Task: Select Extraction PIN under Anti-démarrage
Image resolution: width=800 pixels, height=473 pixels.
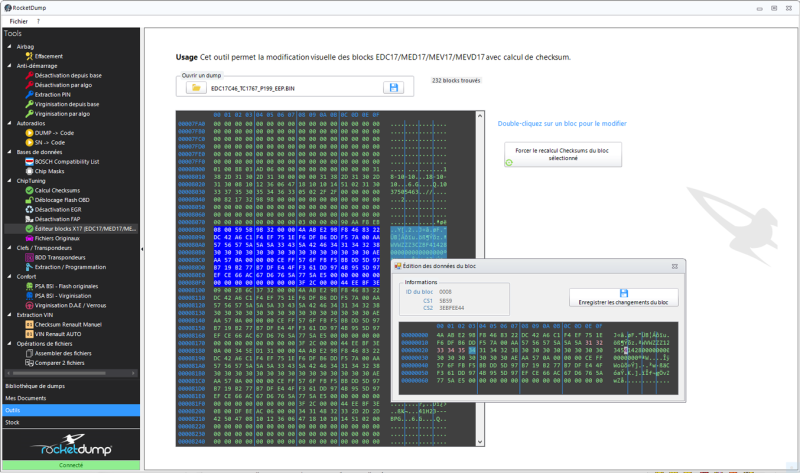Action: tap(54, 94)
